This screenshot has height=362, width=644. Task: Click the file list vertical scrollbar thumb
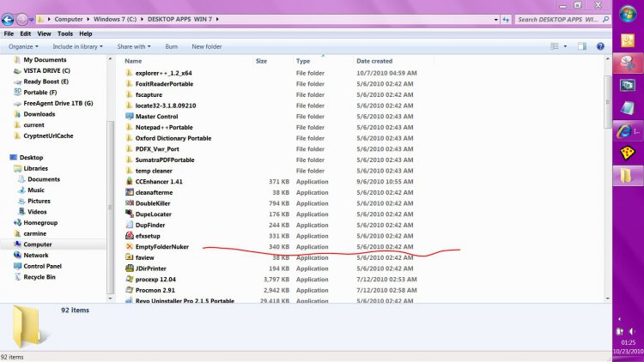[608, 102]
